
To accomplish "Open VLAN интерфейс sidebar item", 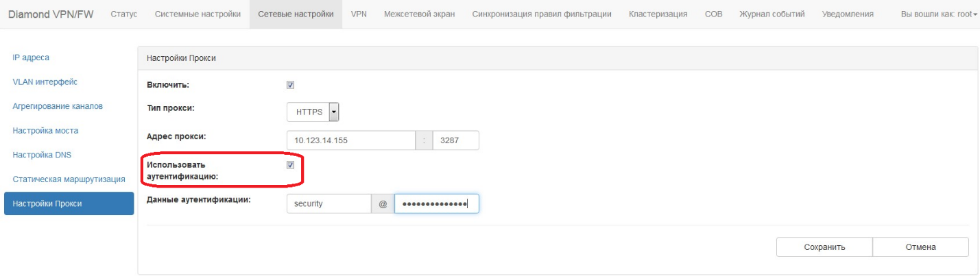I will pos(45,82).
